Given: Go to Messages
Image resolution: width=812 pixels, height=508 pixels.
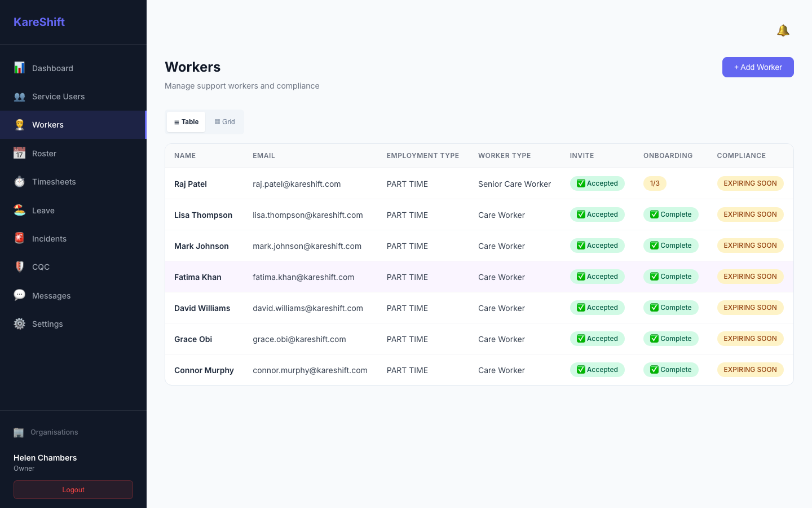Looking at the screenshot, I should click(73, 296).
